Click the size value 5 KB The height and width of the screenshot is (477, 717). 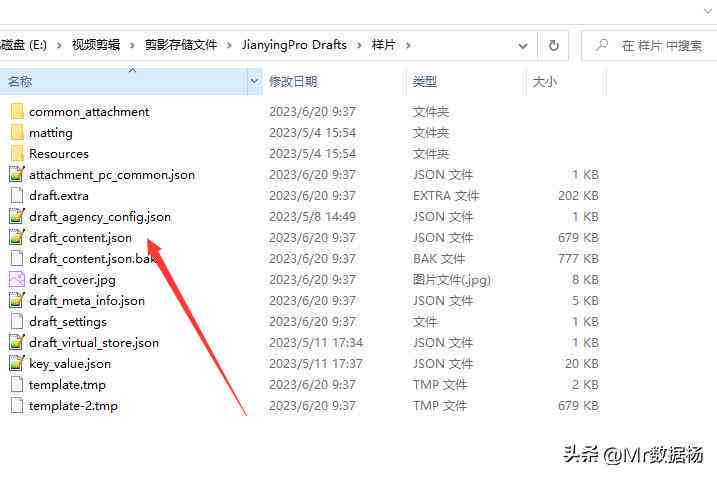[585, 300]
